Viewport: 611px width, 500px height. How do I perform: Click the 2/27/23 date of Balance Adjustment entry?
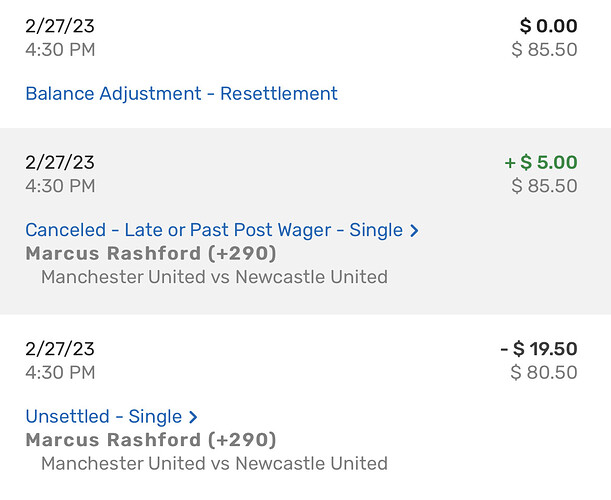tap(60, 26)
